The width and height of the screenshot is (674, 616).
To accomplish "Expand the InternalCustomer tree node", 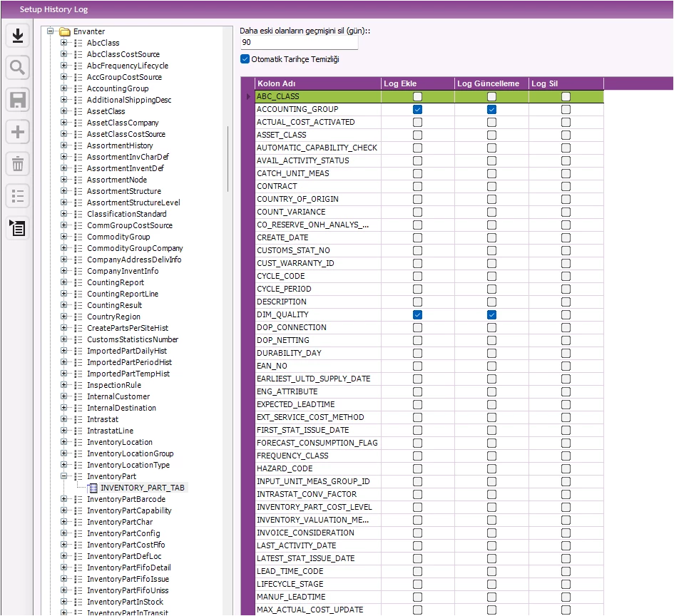I will [x=63, y=396].
